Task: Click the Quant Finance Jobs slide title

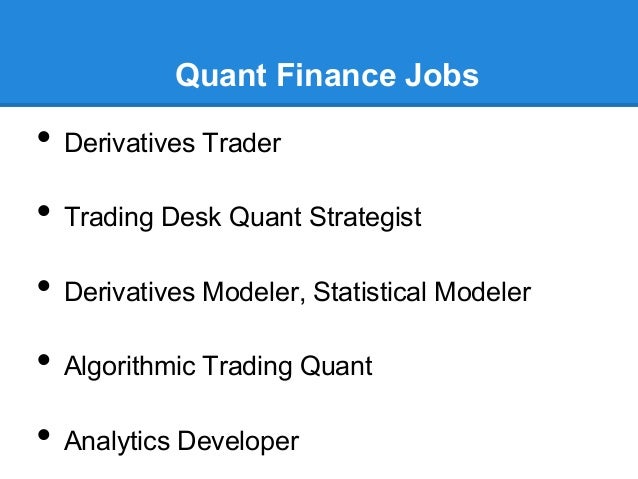Action: coord(327,76)
